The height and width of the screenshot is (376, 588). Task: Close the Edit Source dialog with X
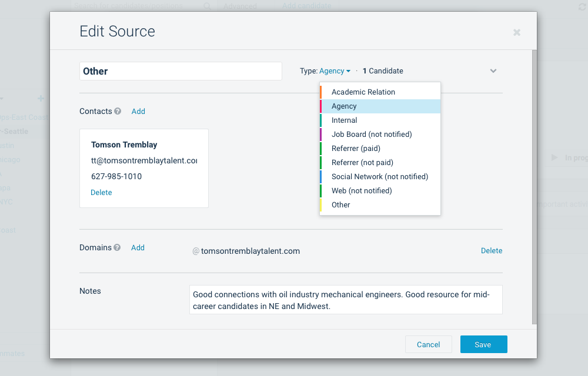coord(517,32)
